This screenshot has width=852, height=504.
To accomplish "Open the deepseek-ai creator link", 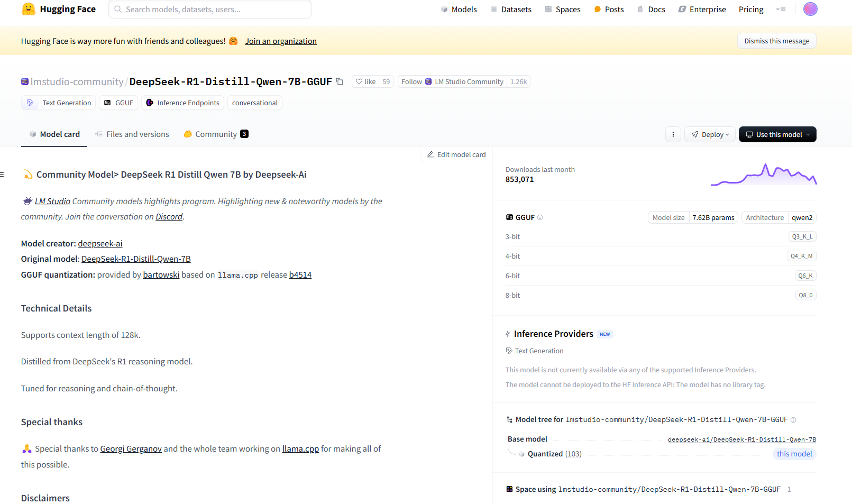I will point(100,244).
